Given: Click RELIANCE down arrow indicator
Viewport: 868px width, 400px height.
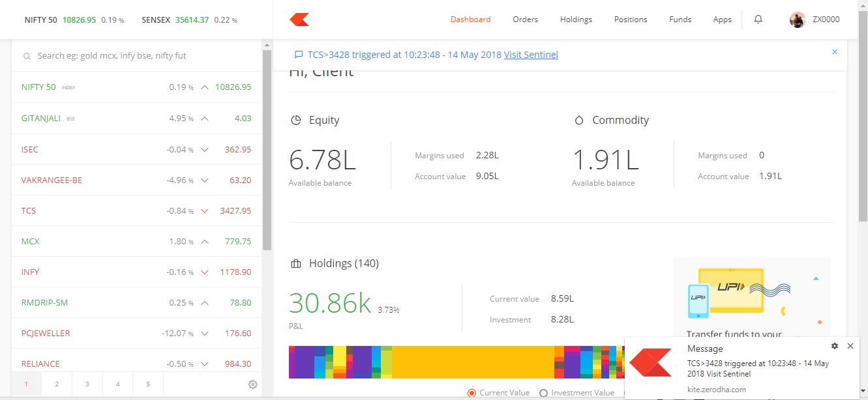Looking at the screenshot, I should coord(205,364).
